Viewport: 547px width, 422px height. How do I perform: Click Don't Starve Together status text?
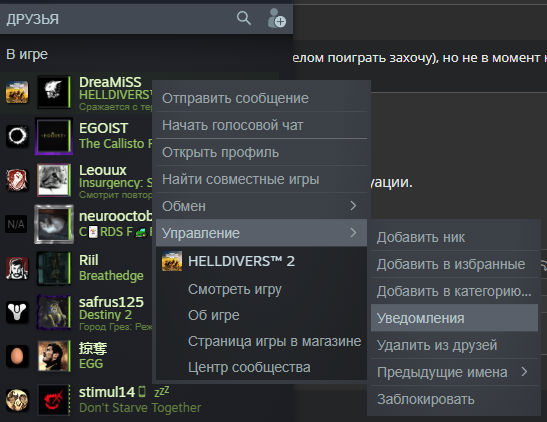coord(140,408)
